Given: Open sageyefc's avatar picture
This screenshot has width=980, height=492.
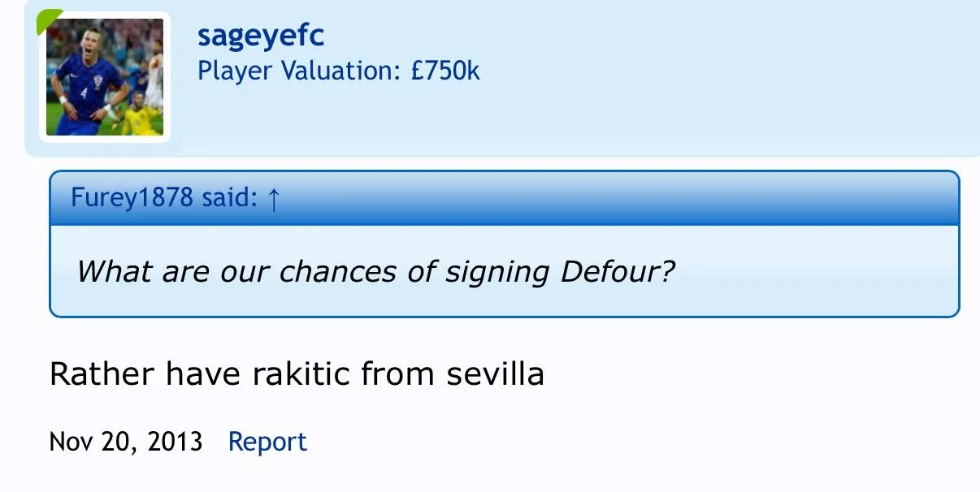Looking at the screenshot, I should coord(105,77).
